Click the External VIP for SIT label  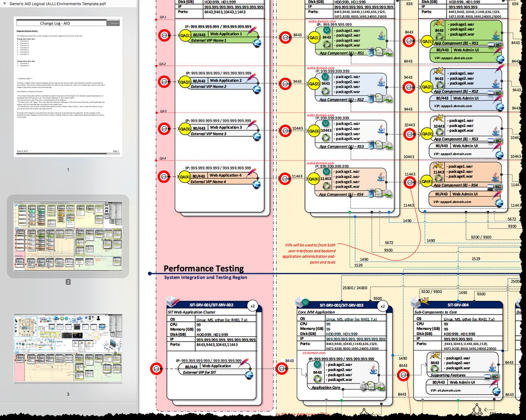200,372
